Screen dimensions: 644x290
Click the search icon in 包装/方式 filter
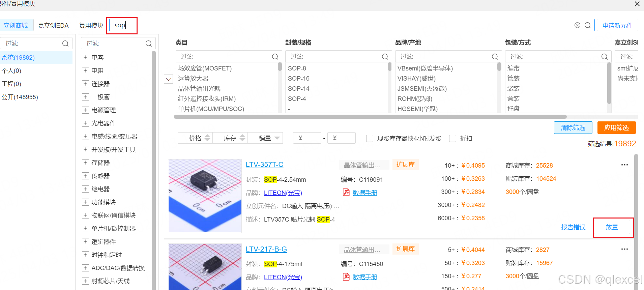[x=604, y=57]
